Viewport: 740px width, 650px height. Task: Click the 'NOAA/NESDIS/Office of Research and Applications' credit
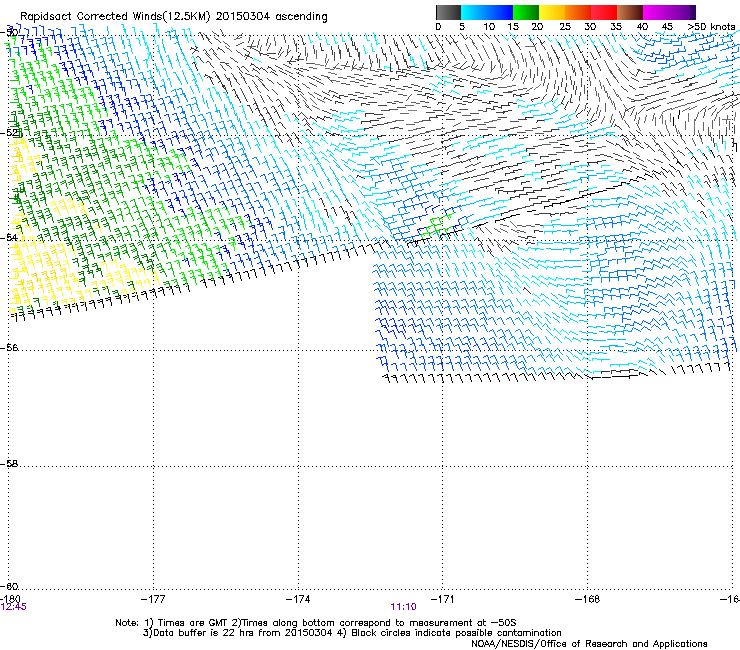tap(589, 644)
